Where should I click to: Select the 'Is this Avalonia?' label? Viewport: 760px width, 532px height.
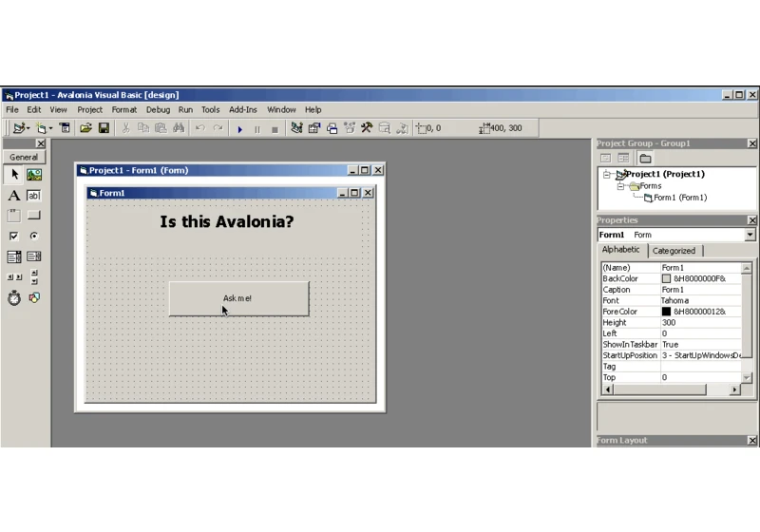pos(227,222)
